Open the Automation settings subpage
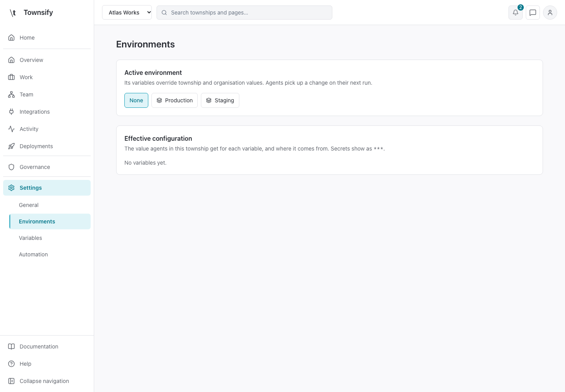 click(50, 254)
